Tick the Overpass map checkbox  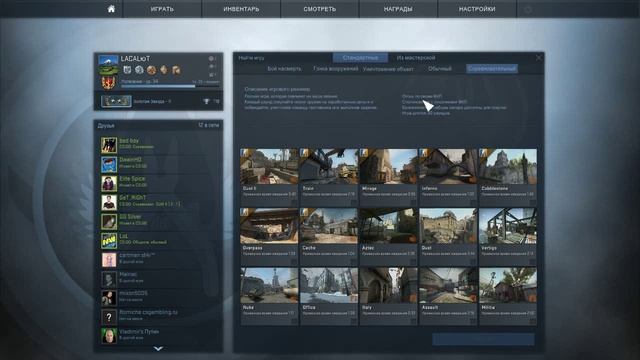point(294,262)
